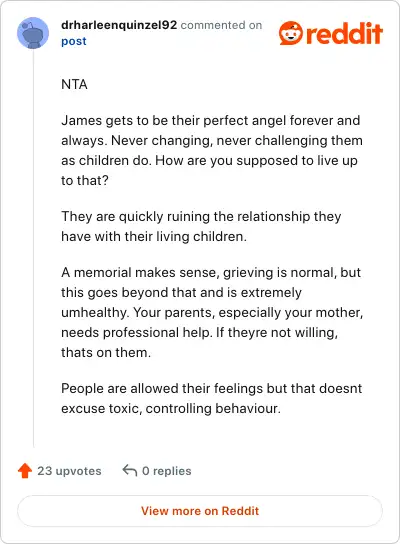The width and height of the screenshot is (400, 544).
Task: Follow the blue "post" link
Action: [x=74, y=41]
